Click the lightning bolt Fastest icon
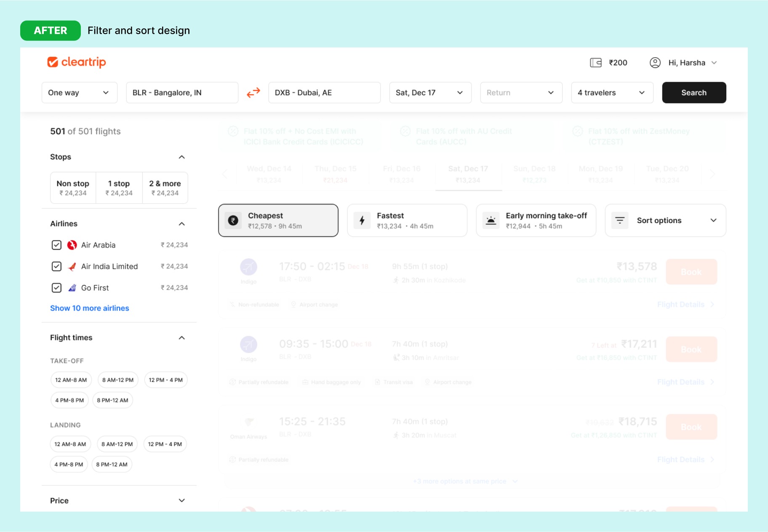Viewport: 768px width, 532px height. [362, 220]
